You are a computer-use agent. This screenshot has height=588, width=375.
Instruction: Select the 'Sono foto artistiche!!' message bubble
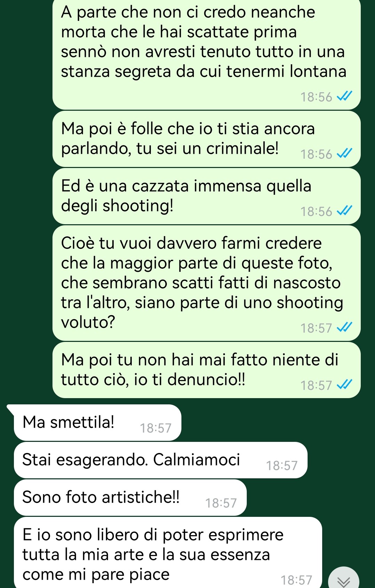(x=130, y=497)
